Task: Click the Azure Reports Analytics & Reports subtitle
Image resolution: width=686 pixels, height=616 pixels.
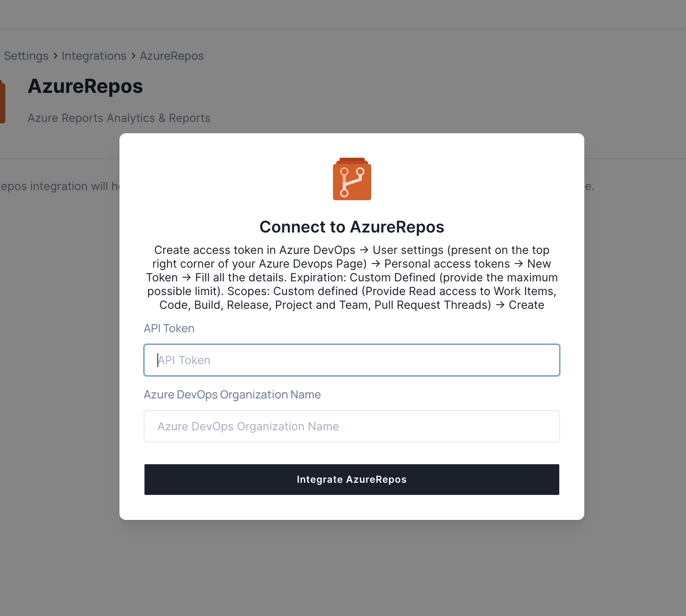Action: [x=119, y=118]
